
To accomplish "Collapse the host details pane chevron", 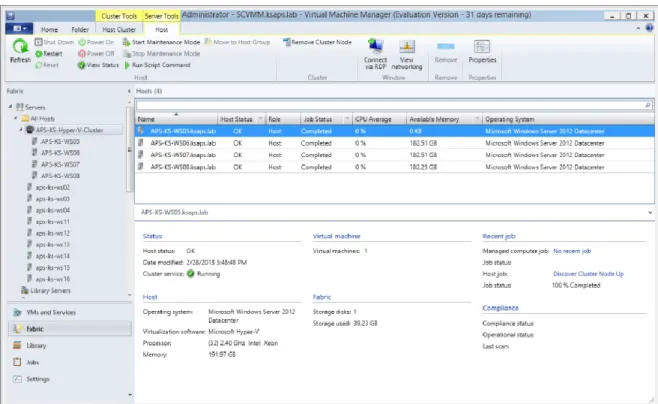I will [x=650, y=212].
